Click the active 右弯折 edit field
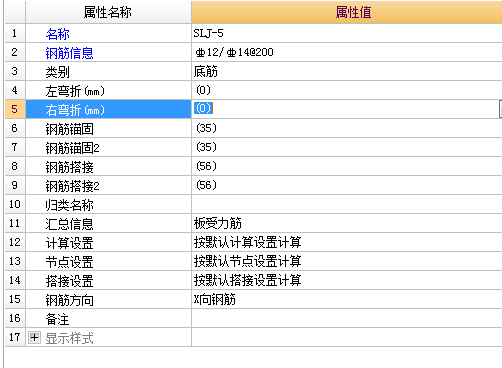Viewport: 502px width, 368px height. coord(345,109)
